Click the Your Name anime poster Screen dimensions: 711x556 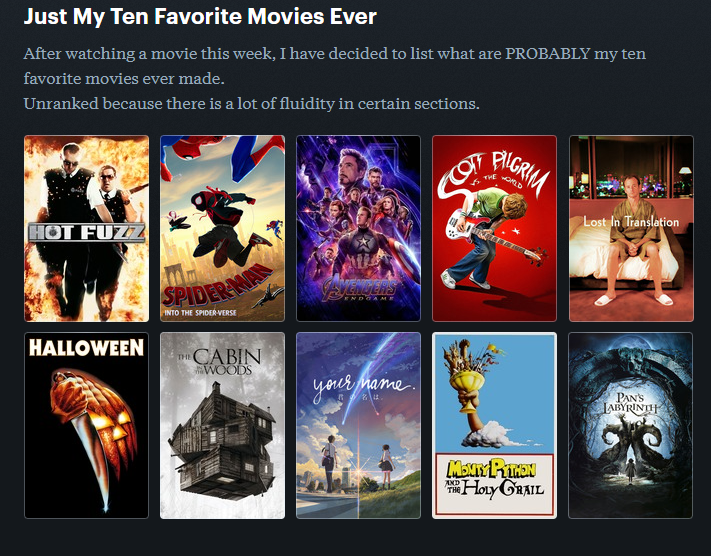(x=358, y=425)
